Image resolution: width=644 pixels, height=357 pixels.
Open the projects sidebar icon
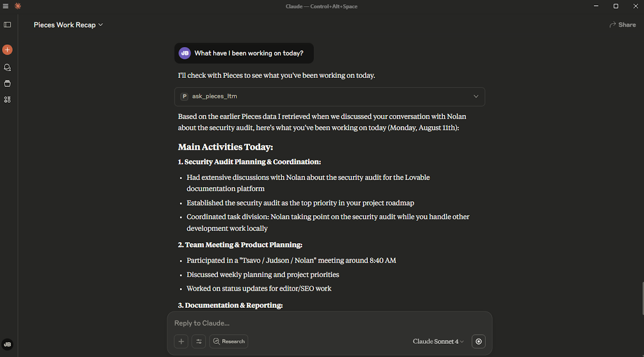point(7,83)
